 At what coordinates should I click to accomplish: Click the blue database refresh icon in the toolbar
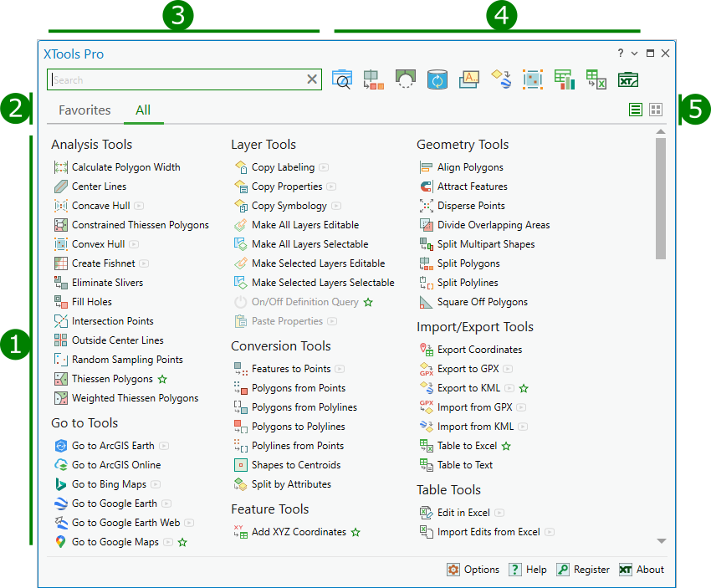tap(437, 79)
